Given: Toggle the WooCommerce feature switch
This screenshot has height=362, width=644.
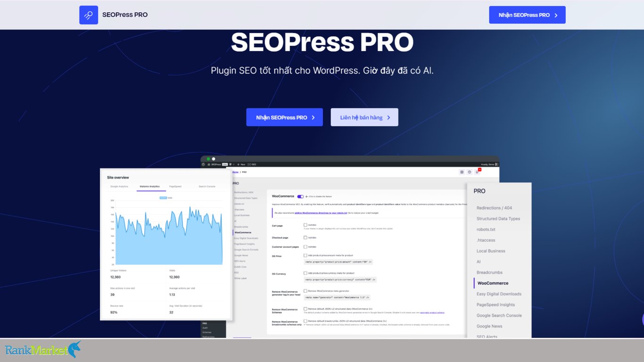Looking at the screenshot, I should pyautogui.click(x=300, y=197).
